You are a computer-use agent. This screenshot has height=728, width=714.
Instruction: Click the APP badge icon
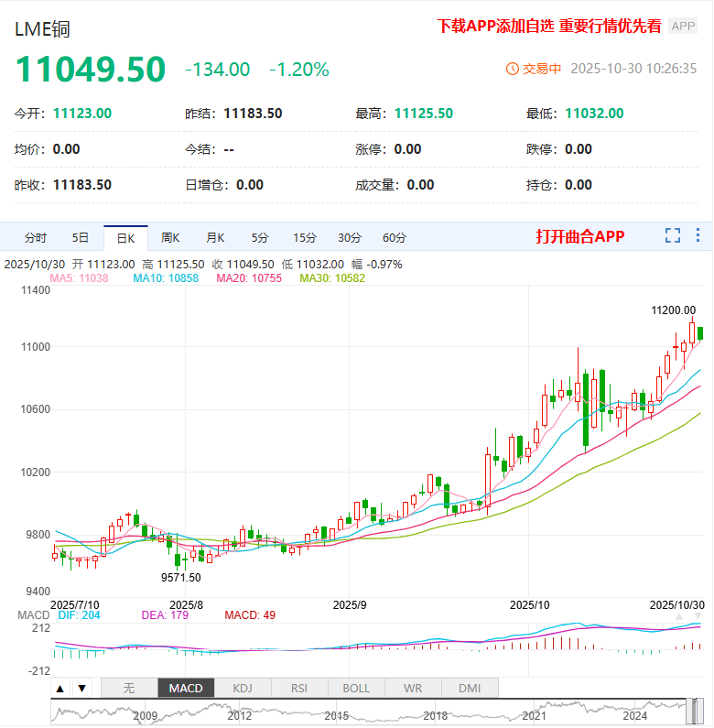click(x=683, y=26)
